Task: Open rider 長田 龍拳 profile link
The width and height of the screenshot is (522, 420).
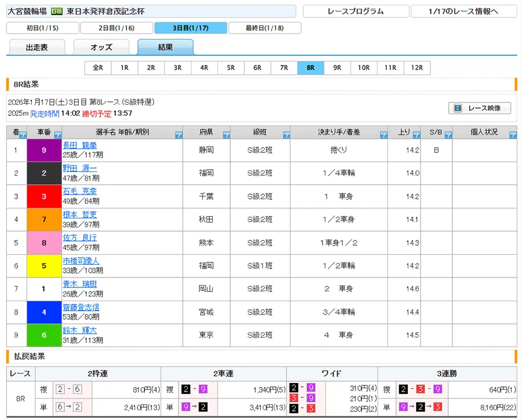Action: click(x=80, y=145)
